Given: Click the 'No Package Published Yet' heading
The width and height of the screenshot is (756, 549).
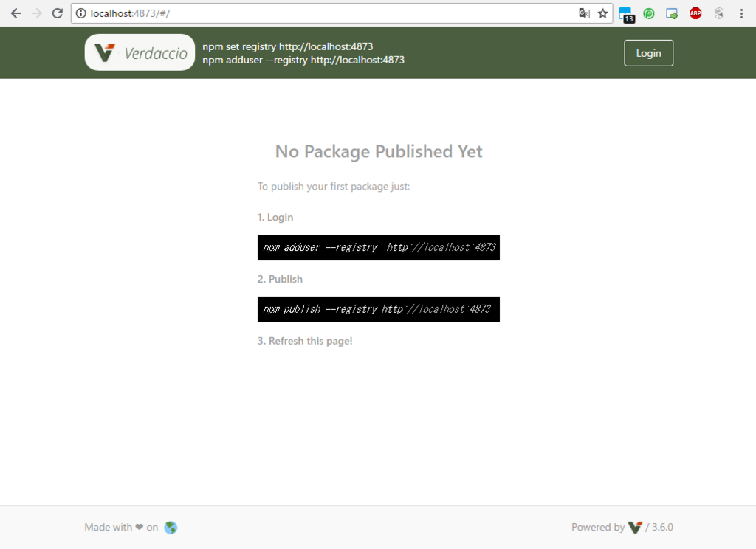Looking at the screenshot, I should [379, 151].
